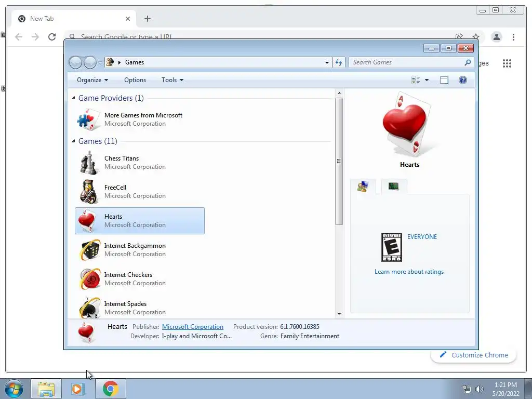532x399 pixels.
Task: Open the address bar history dropdown
Action: pyautogui.click(x=327, y=62)
